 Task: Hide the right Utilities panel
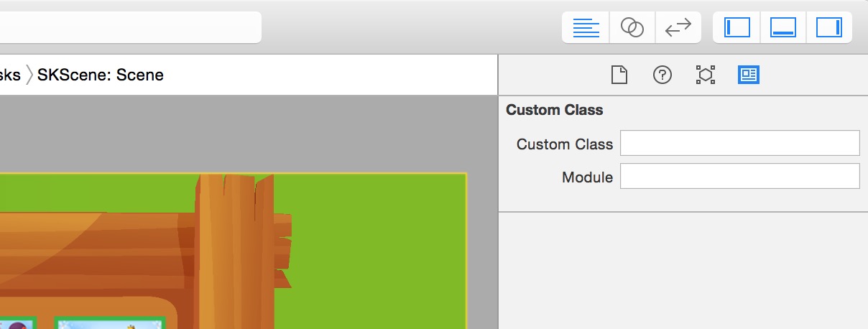[828, 27]
